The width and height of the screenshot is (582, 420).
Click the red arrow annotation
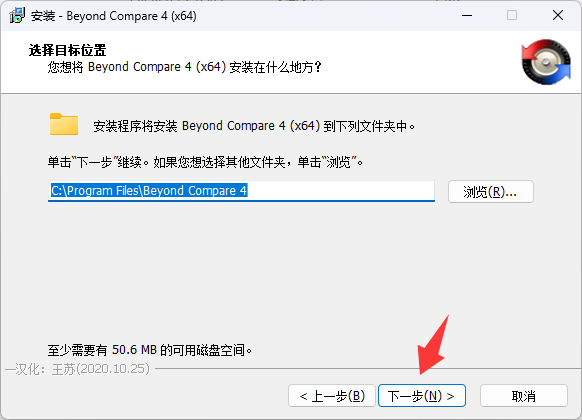[x=434, y=344]
